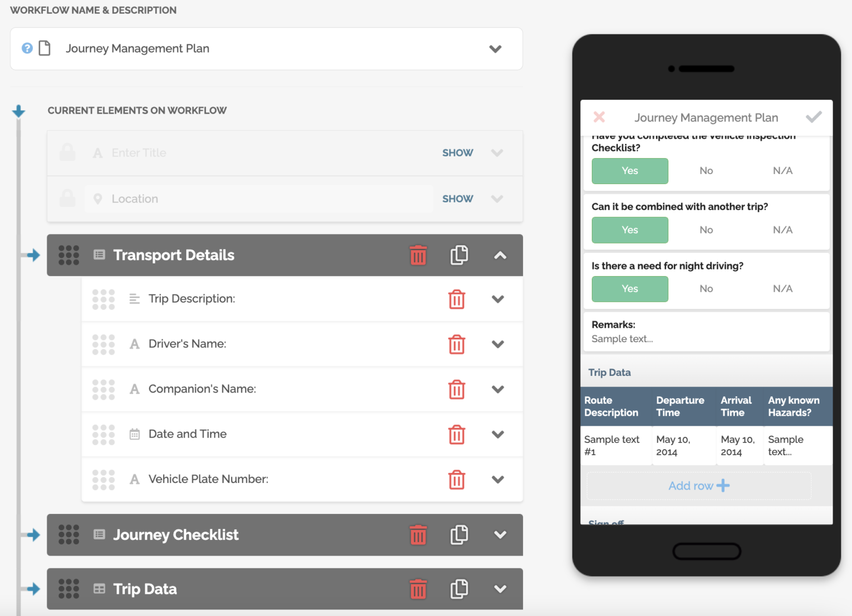The height and width of the screenshot is (616, 852).
Task: Collapse the Transport Details section
Action: (x=500, y=255)
